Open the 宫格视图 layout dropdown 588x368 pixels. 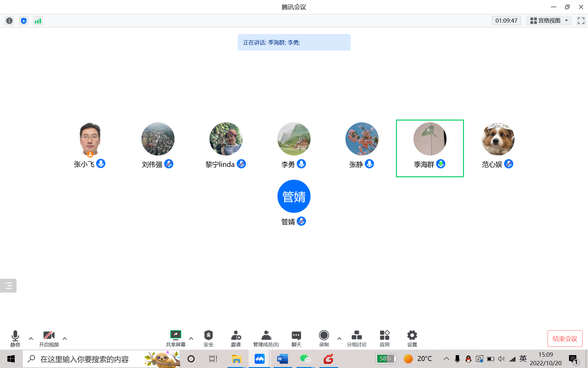(x=549, y=21)
